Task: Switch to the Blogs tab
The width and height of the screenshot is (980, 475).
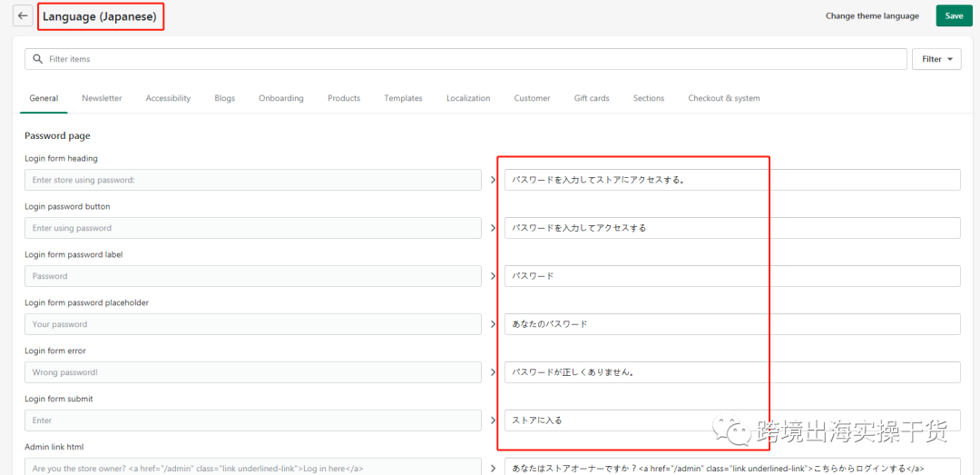Action: click(224, 98)
